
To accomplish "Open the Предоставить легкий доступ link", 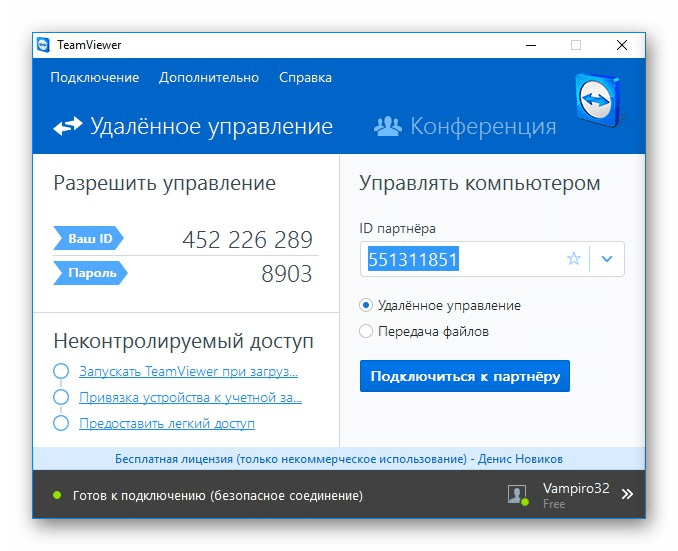I will pos(167,423).
